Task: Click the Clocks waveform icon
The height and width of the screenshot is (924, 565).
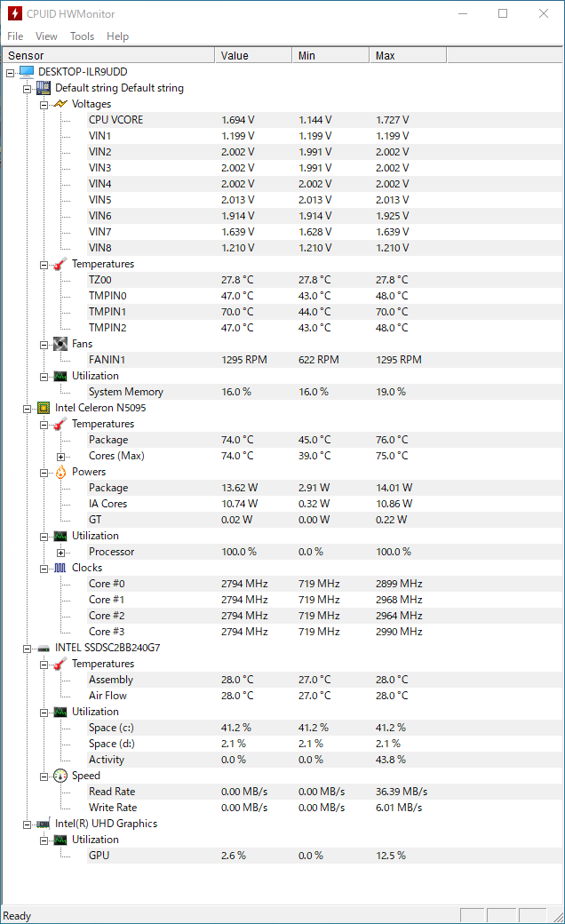Action: coord(60,568)
